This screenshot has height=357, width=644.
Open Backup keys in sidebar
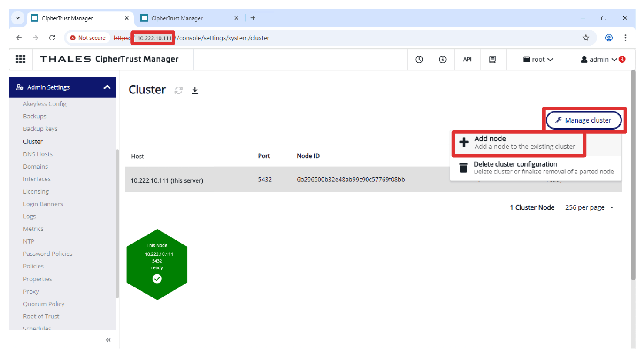40,129
